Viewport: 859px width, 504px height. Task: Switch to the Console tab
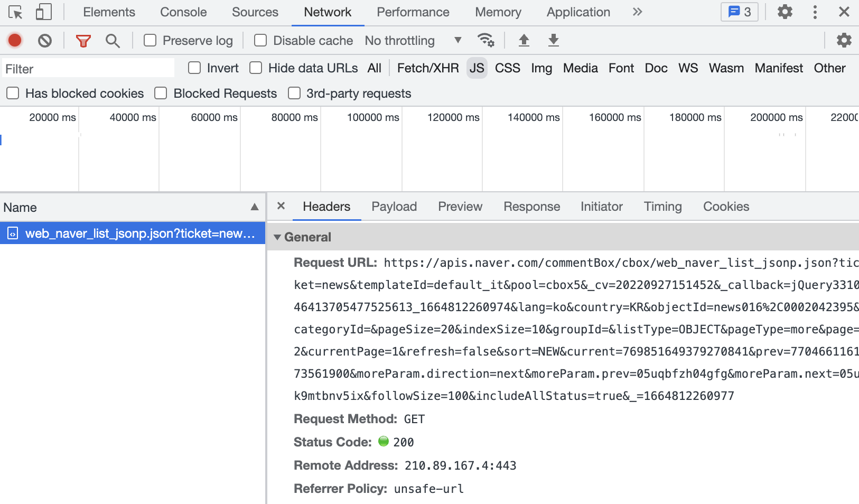tap(183, 12)
